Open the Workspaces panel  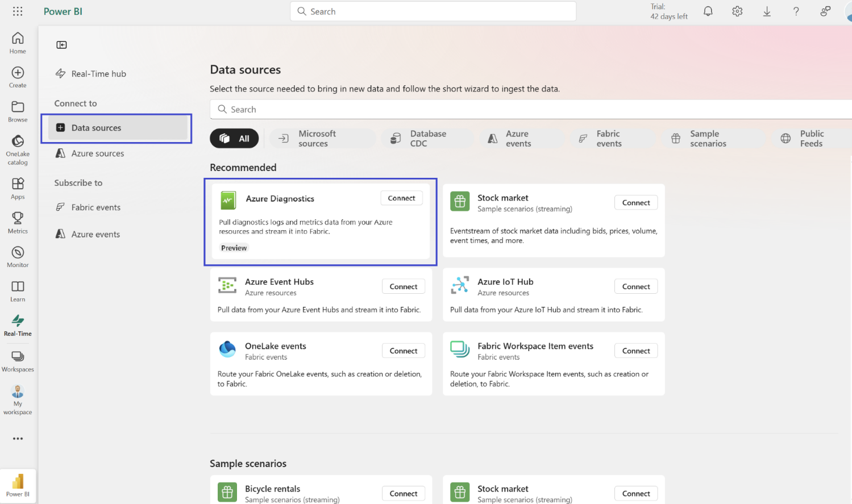[17, 360]
